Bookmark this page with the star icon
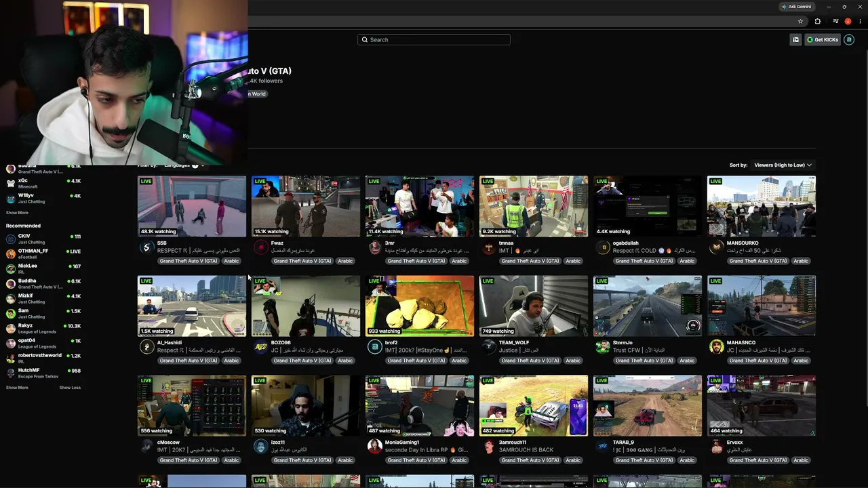The image size is (868, 488). coord(800,22)
